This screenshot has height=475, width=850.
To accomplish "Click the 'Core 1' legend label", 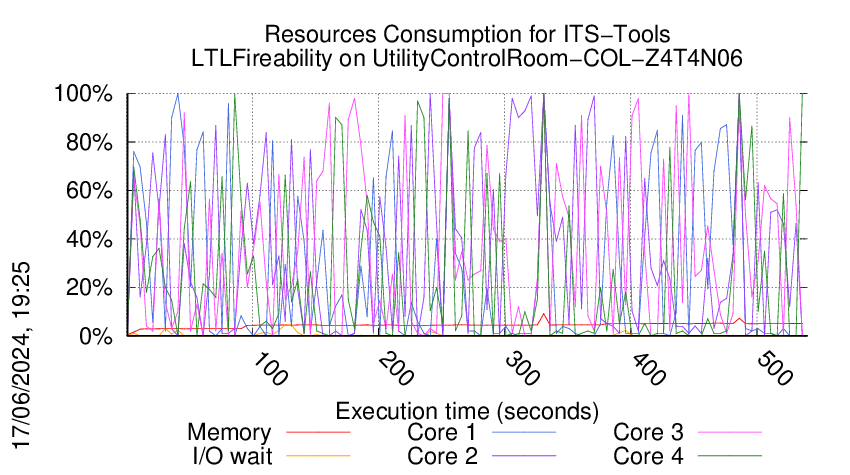I will (441, 432).
